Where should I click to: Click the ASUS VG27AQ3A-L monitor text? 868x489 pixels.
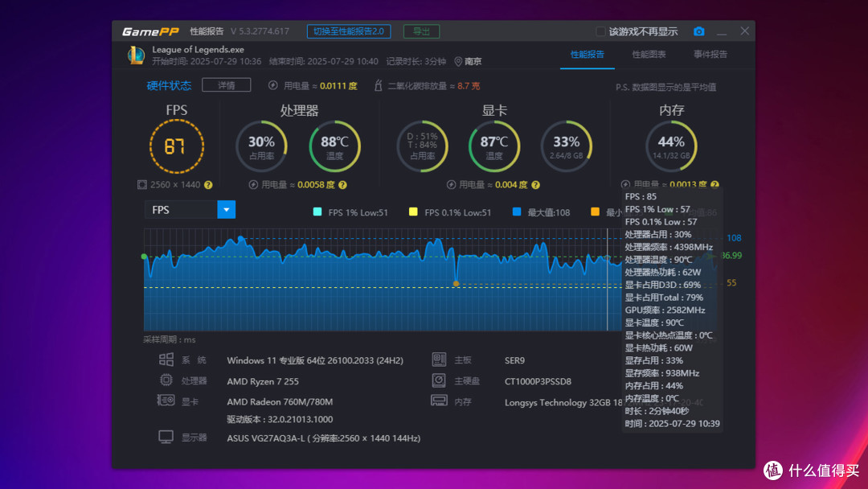coord(324,438)
